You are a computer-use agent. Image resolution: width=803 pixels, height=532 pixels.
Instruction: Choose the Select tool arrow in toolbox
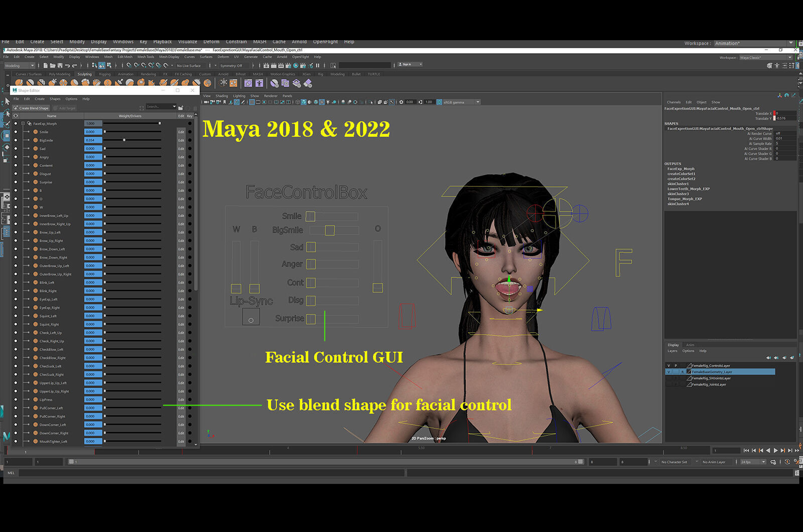click(7, 101)
